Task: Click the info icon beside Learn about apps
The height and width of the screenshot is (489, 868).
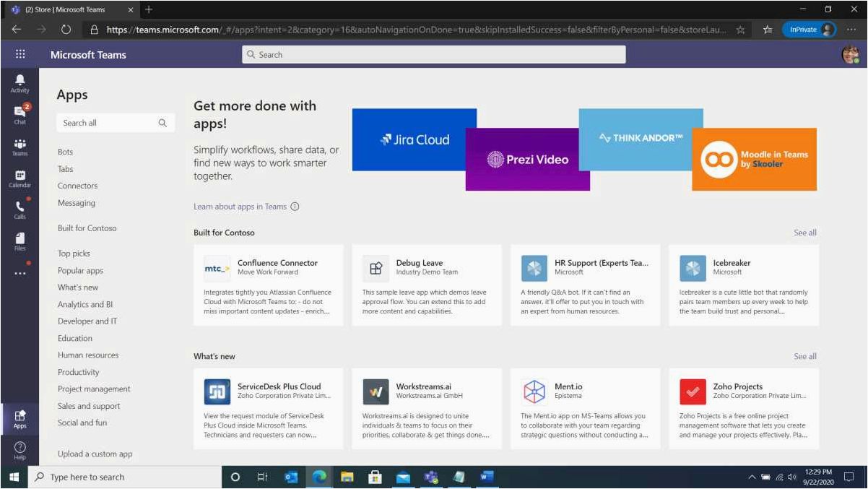Action: point(295,207)
